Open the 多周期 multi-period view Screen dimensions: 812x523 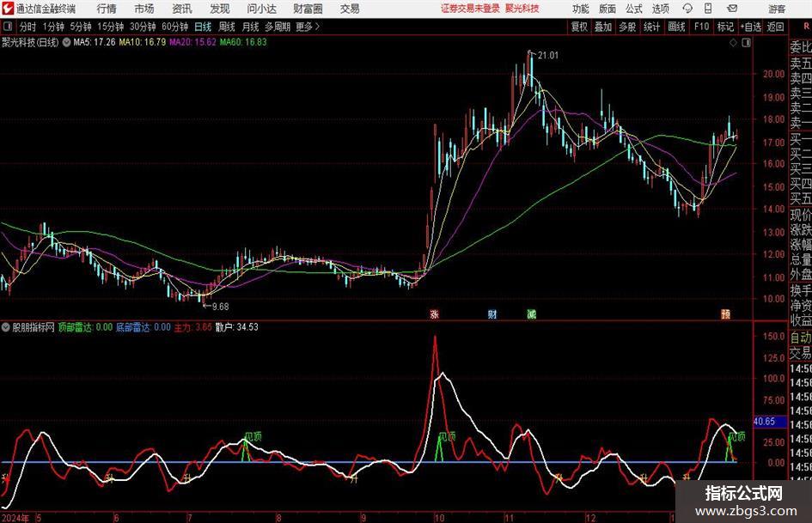(278, 27)
